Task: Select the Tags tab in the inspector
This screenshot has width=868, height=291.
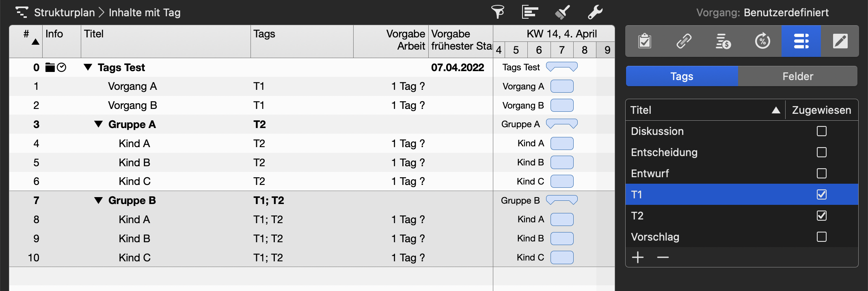Action: pos(681,76)
